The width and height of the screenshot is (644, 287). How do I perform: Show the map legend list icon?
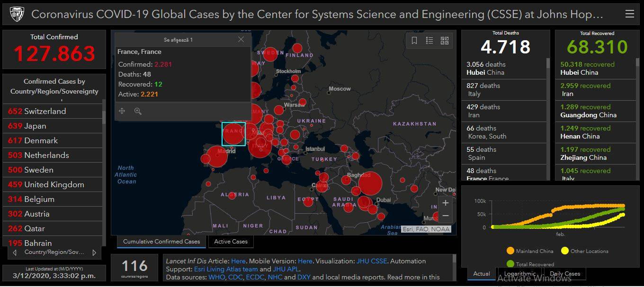429,41
